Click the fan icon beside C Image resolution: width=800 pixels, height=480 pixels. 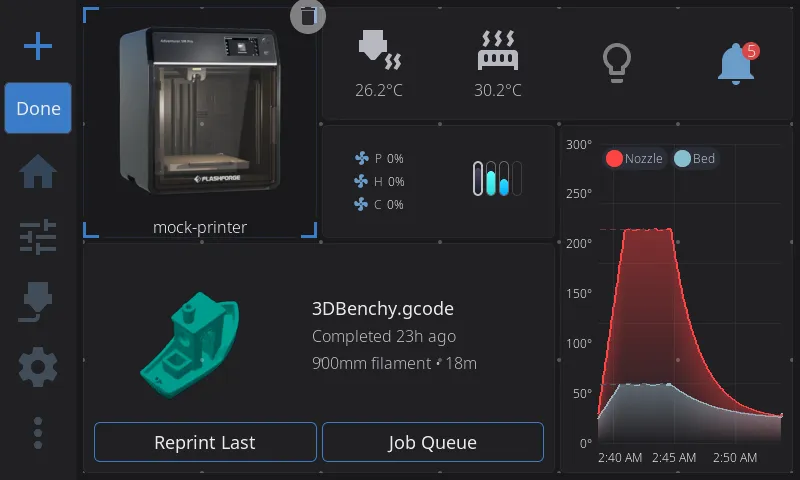(361, 204)
